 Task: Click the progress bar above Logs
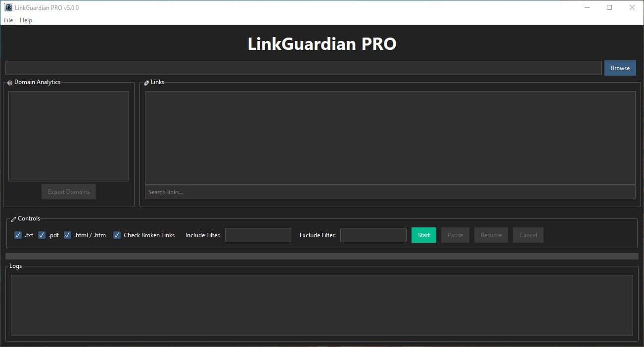(x=322, y=256)
